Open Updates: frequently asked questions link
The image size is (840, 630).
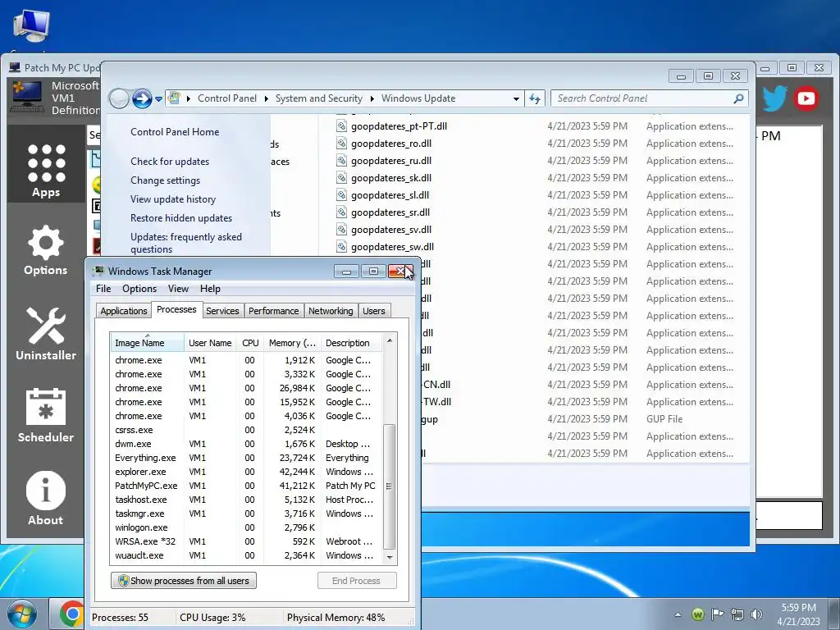click(186, 243)
